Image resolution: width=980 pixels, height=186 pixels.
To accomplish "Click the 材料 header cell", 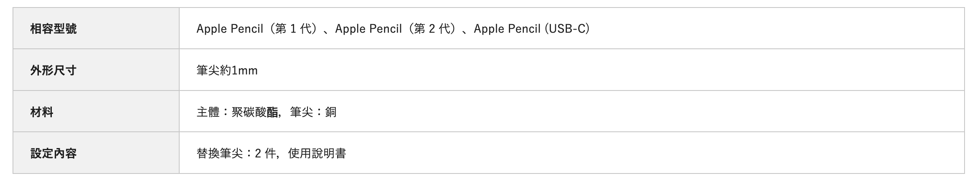I will [96, 112].
